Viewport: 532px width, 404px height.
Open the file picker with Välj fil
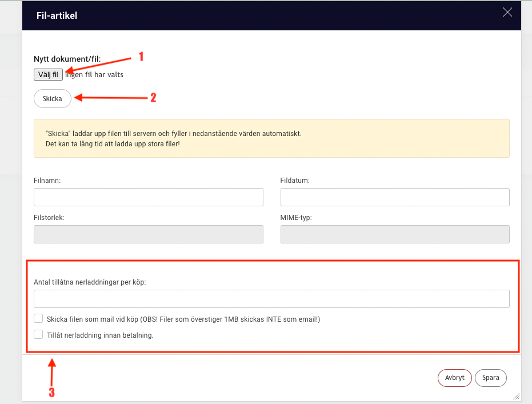[48, 75]
